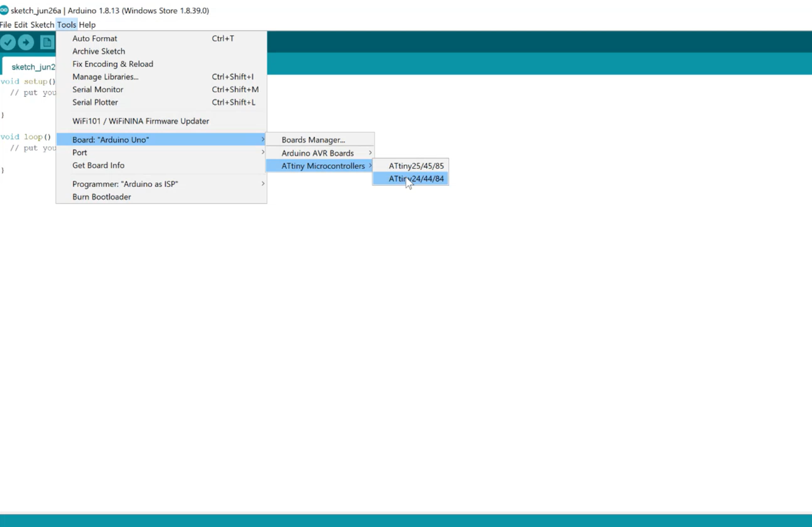This screenshot has height=527, width=812.
Task: Click Burn Bootloader
Action: (x=161, y=197)
